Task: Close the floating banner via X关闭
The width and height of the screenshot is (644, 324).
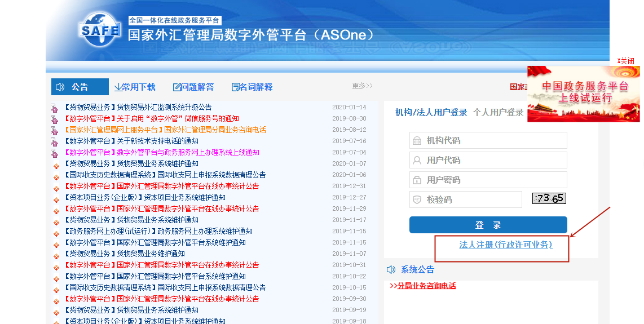Action: (x=625, y=61)
